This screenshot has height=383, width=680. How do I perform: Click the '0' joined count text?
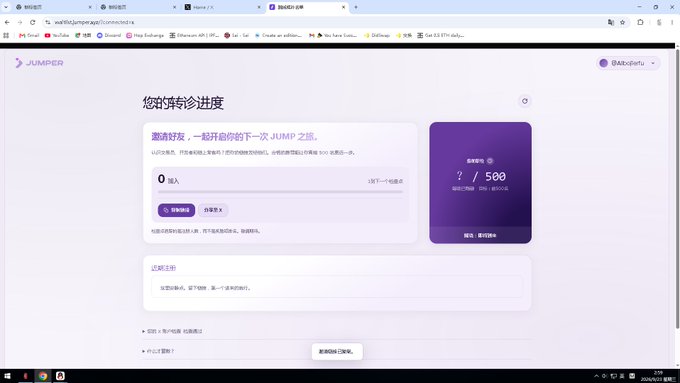[x=161, y=179]
